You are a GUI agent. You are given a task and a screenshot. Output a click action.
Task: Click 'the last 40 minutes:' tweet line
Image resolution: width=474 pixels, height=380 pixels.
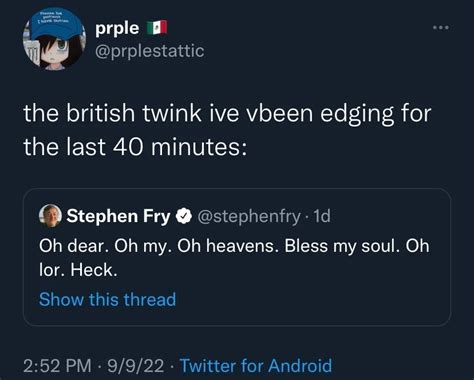tap(135, 147)
